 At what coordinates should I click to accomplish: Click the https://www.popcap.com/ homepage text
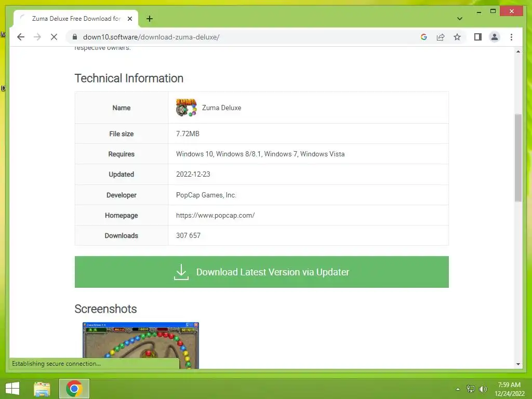tap(215, 215)
